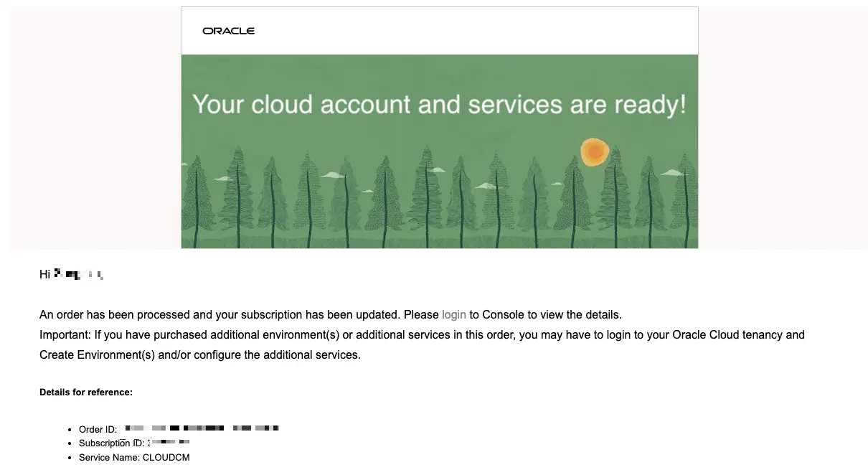Select the headline "Your cloud account and services are ready!"
The width and height of the screenshot is (868, 475).
440,105
